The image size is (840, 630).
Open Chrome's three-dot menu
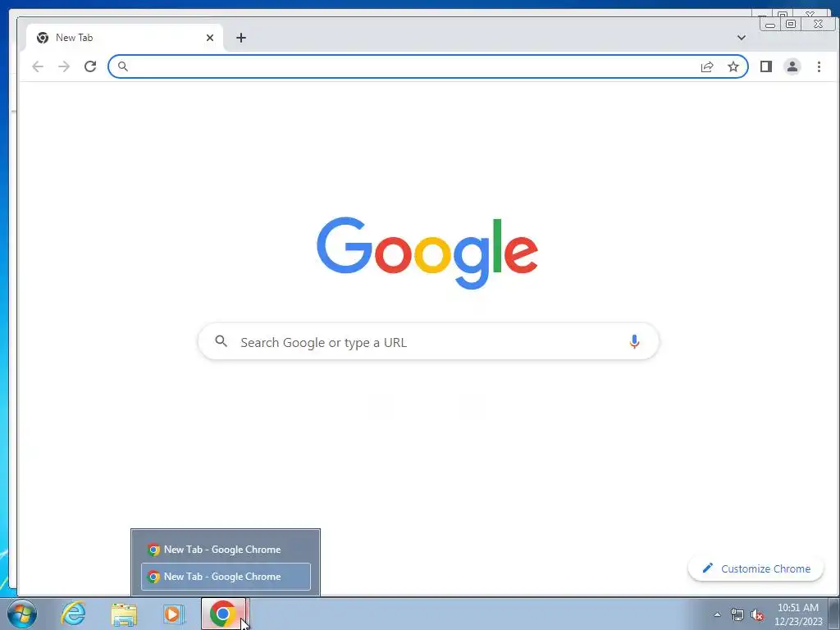click(x=819, y=66)
